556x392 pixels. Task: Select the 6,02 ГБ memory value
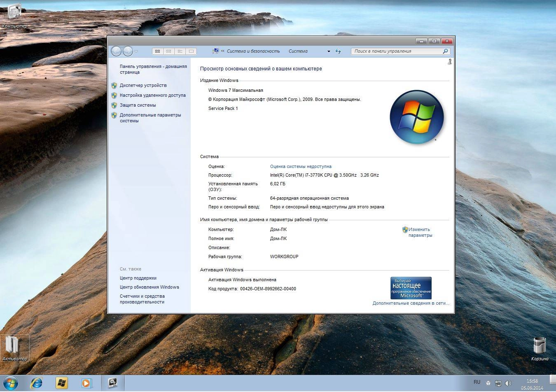pos(278,184)
